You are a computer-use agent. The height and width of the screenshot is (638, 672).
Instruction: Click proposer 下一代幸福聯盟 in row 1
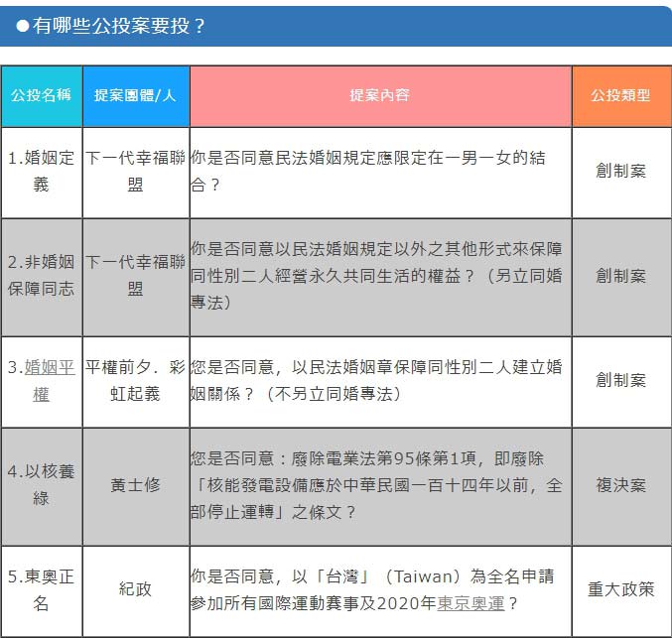[x=135, y=172]
